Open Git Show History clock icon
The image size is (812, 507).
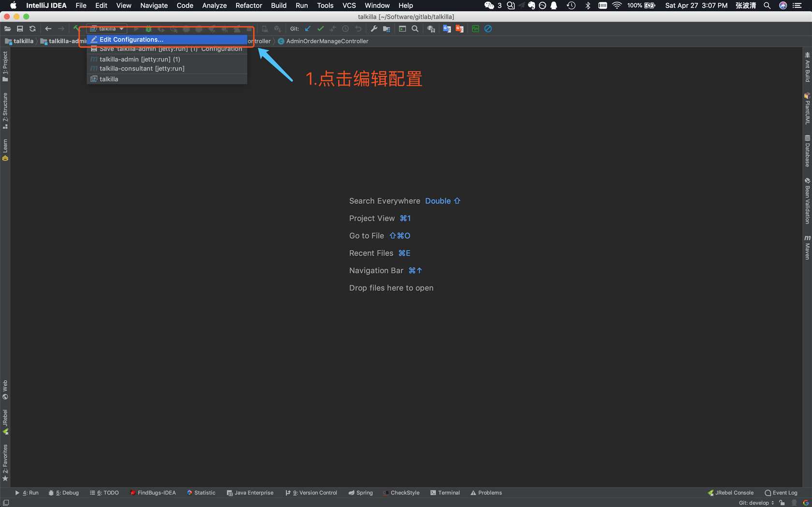[345, 29]
